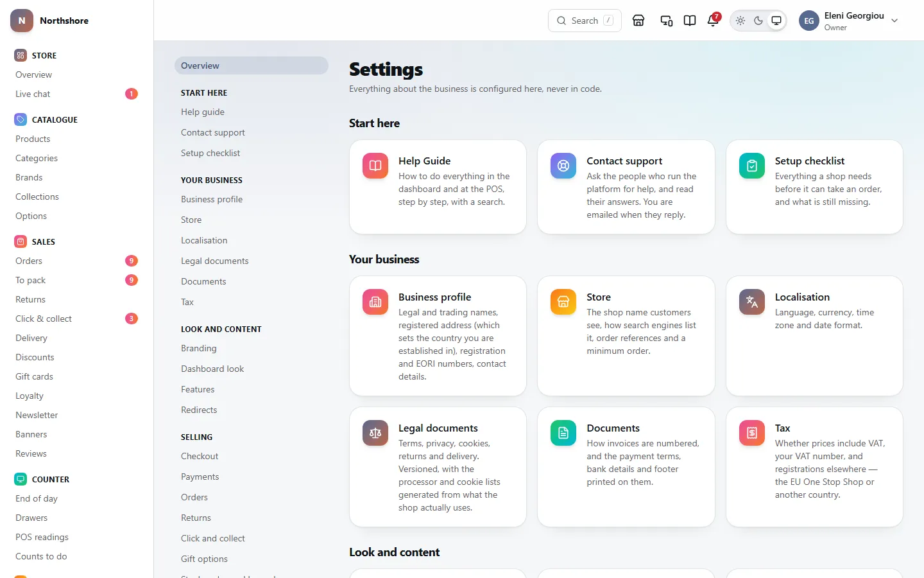924x578 pixels.
Task: Expand the Eleni Georgiou account menu
Action: pyautogui.click(x=848, y=21)
